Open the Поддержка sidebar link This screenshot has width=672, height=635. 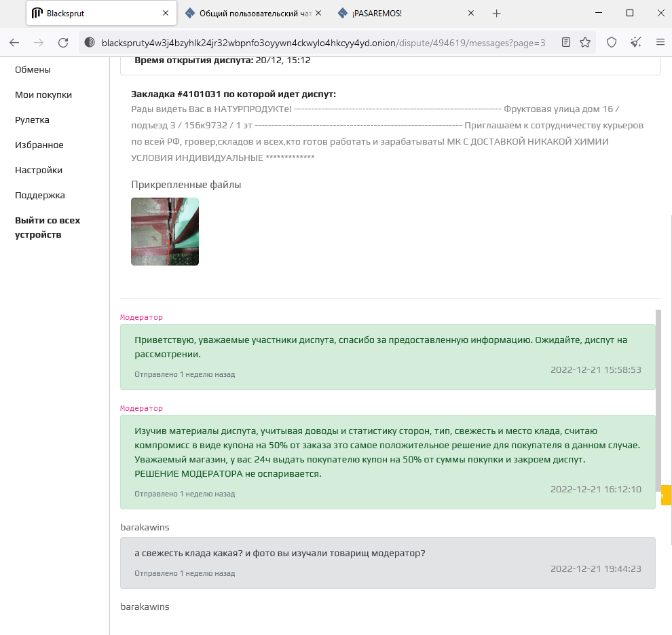tap(40, 195)
